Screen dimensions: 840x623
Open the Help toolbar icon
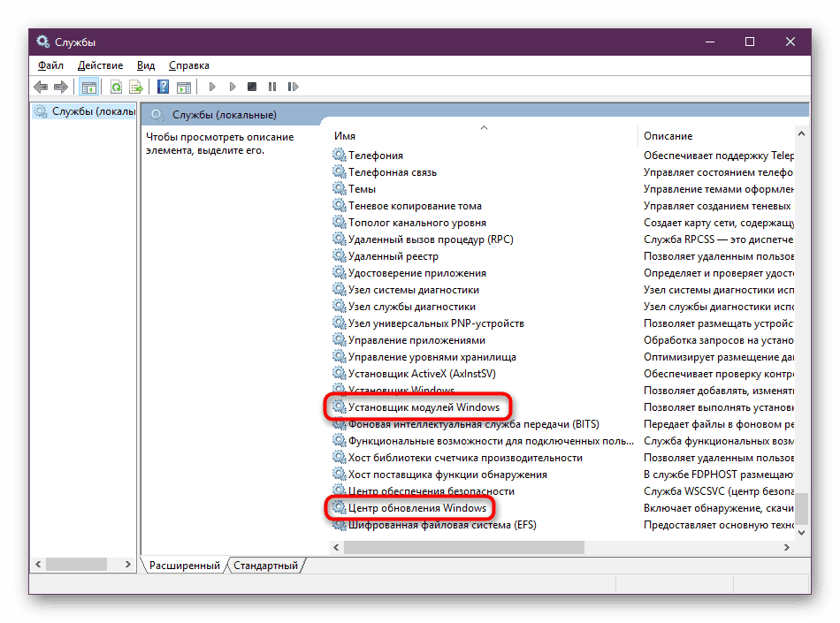[x=164, y=87]
